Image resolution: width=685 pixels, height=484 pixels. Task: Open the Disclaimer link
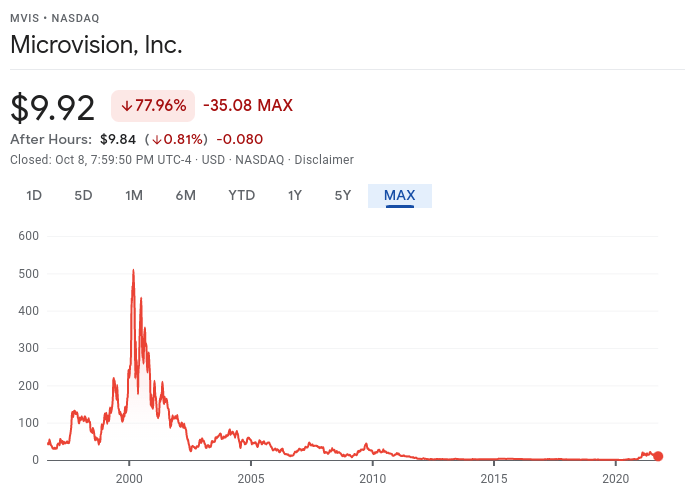point(324,159)
